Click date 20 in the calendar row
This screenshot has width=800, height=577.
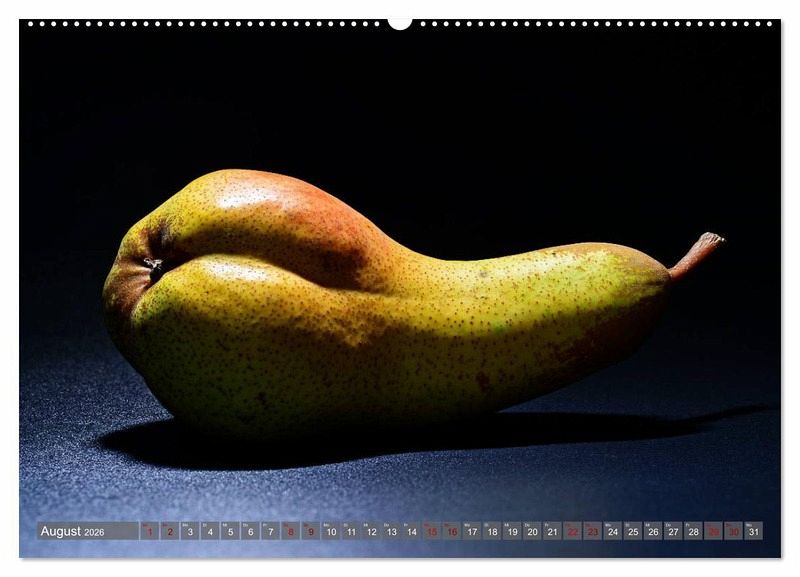pyautogui.click(x=533, y=531)
